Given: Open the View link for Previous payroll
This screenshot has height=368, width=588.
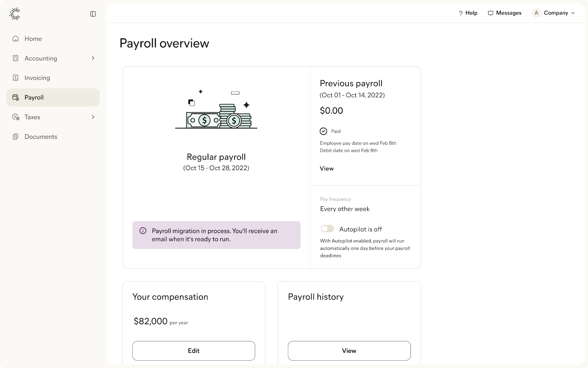Looking at the screenshot, I should [327, 169].
